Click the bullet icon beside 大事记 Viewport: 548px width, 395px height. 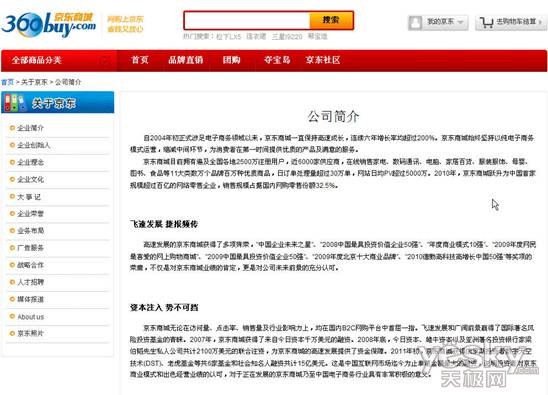(12, 196)
